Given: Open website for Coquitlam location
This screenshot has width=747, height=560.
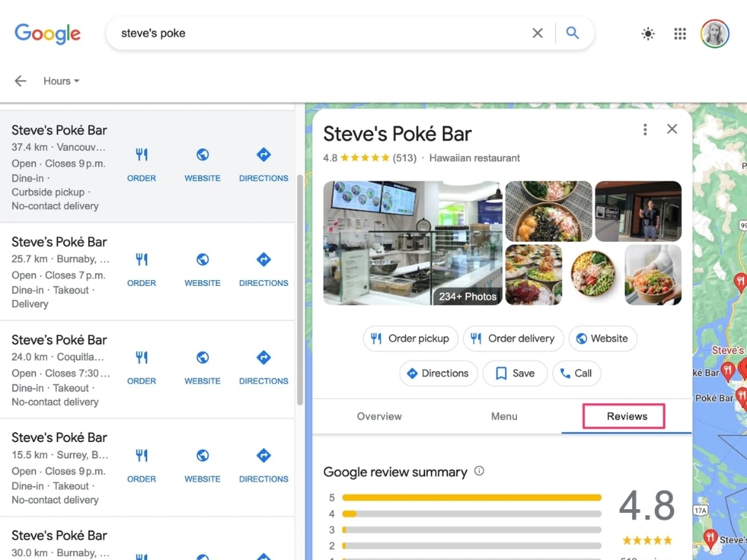Looking at the screenshot, I should (x=202, y=367).
